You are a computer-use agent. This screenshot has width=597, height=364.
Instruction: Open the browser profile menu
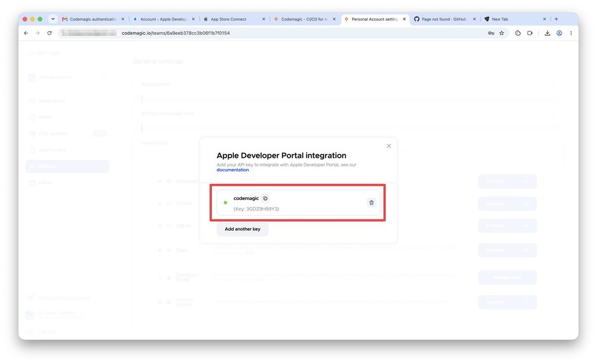click(559, 33)
